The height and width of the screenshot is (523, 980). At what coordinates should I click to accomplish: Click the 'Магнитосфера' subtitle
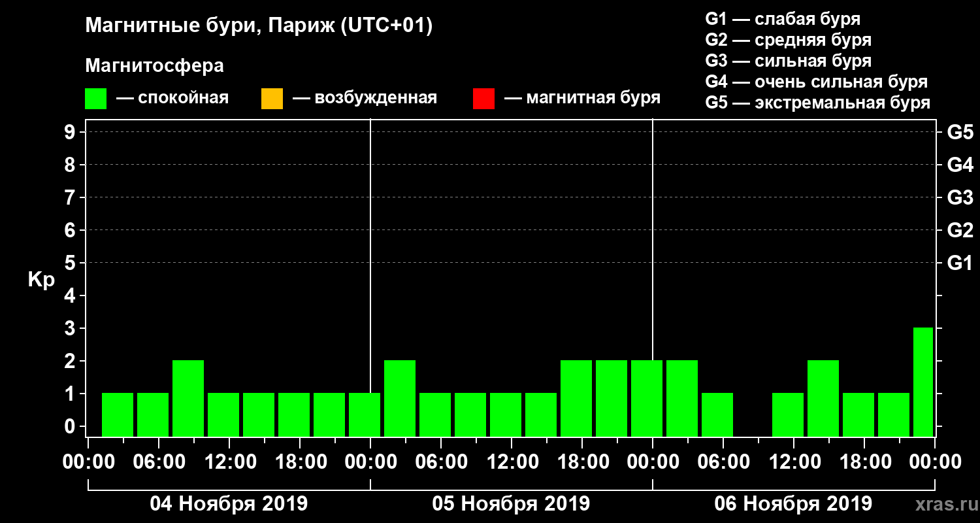click(154, 66)
